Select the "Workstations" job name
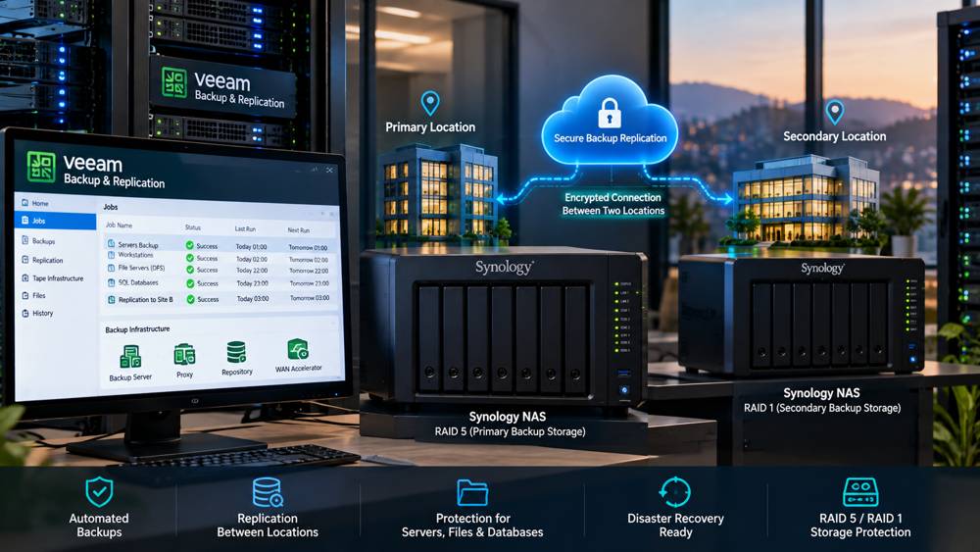Screen dimensions: 980x552 coord(135,255)
